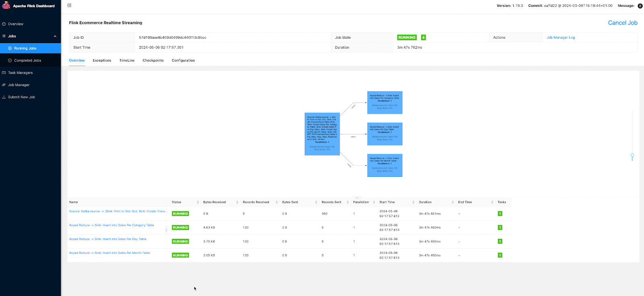This screenshot has height=296, width=644.
Task: Select Sales Per Month node in job graph
Action: 385,165
